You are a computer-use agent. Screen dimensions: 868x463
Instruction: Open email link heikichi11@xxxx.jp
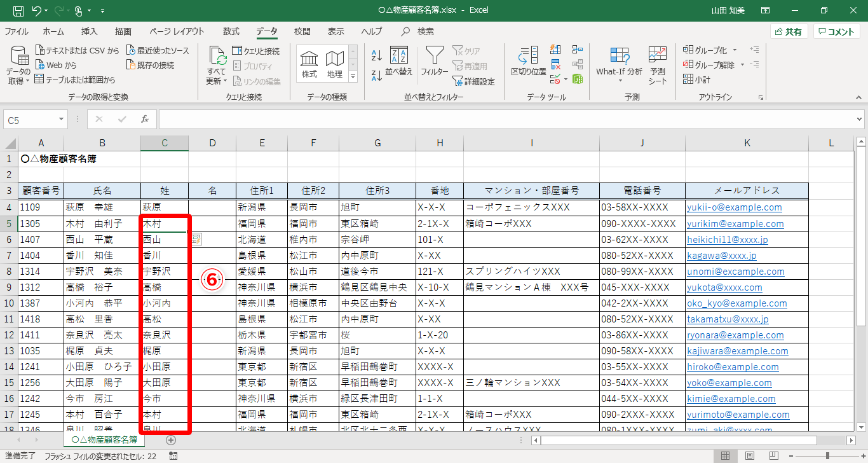(728, 240)
